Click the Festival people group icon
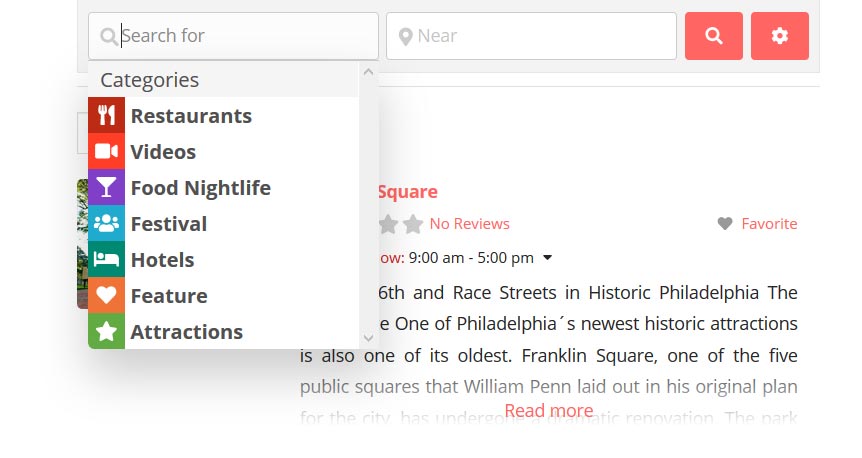 coord(106,224)
